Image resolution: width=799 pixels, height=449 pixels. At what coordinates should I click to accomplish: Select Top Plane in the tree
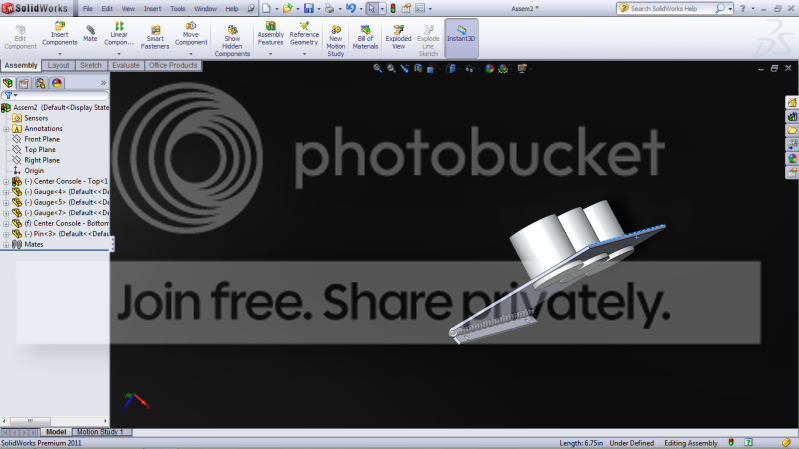(x=40, y=150)
